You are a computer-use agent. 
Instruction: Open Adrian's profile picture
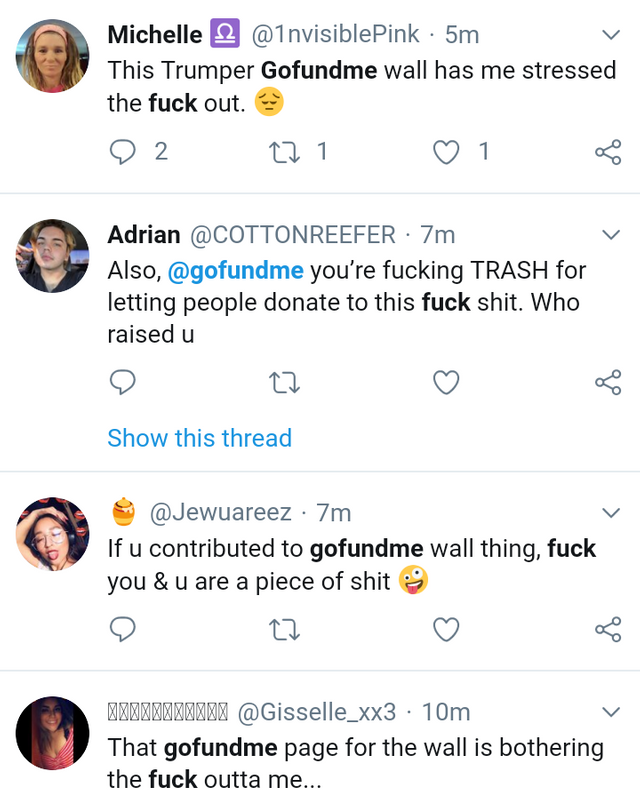[x=52, y=256]
